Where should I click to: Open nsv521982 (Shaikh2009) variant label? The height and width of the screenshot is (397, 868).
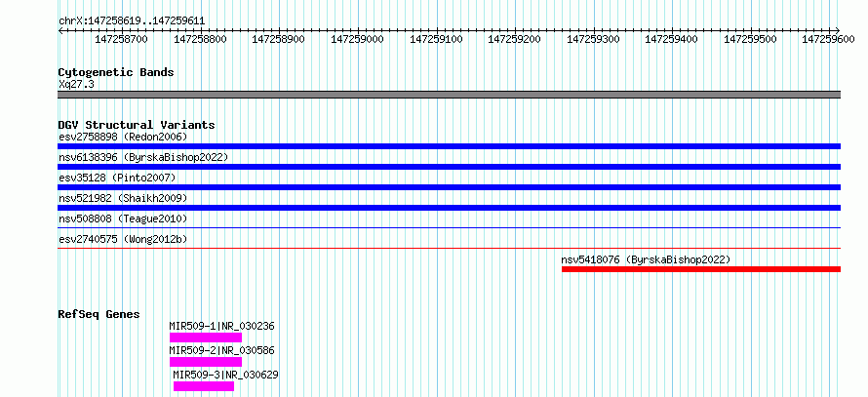123,198
